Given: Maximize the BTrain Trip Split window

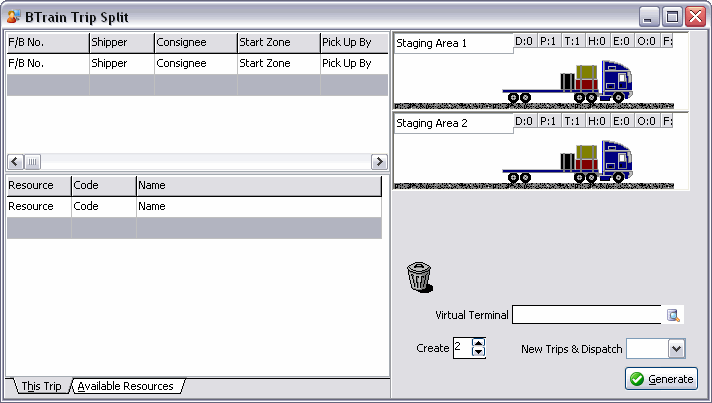Looking at the screenshot, I should coord(672,17).
